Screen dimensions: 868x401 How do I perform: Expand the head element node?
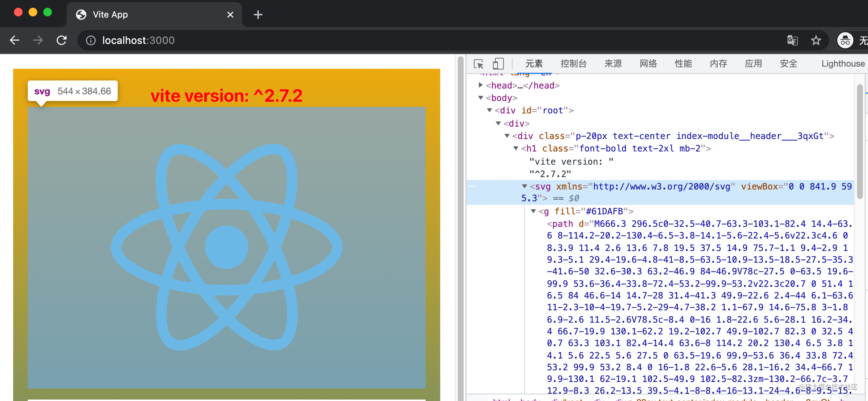tap(481, 85)
